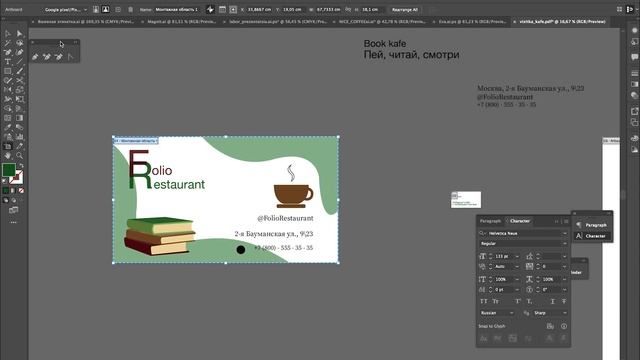Click the small artboard thumbnail on canvas
Viewport: 640px width, 360px height.
click(x=466, y=200)
